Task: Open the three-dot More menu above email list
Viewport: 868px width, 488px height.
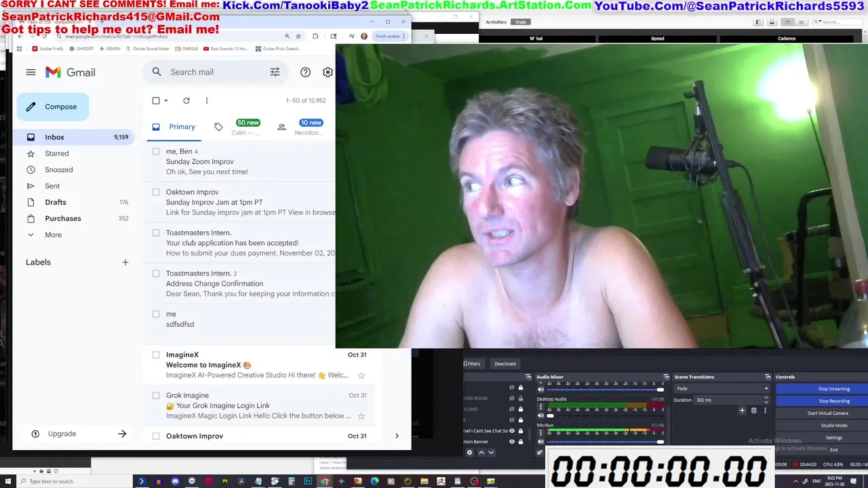Action: pyautogui.click(x=207, y=100)
